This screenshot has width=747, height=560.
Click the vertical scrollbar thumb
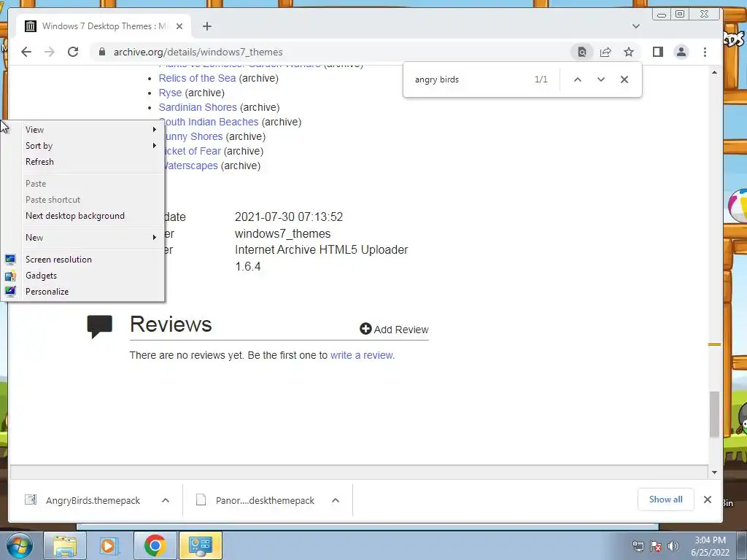714,414
